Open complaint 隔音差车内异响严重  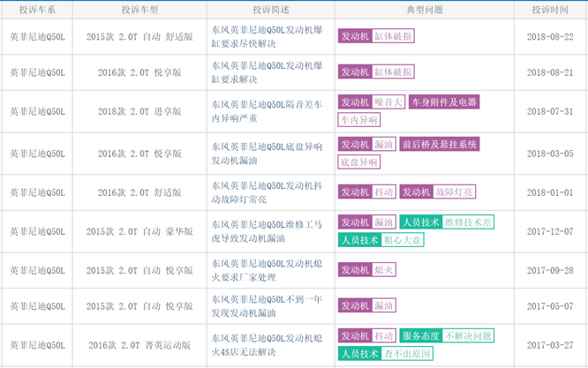click(x=267, y=111)
